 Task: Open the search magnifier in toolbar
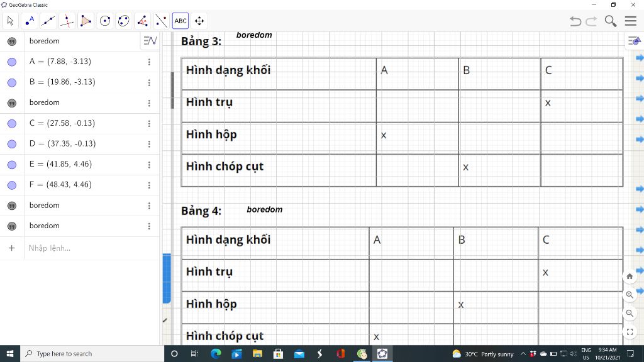pyautogui.click(x=610, y=21)
